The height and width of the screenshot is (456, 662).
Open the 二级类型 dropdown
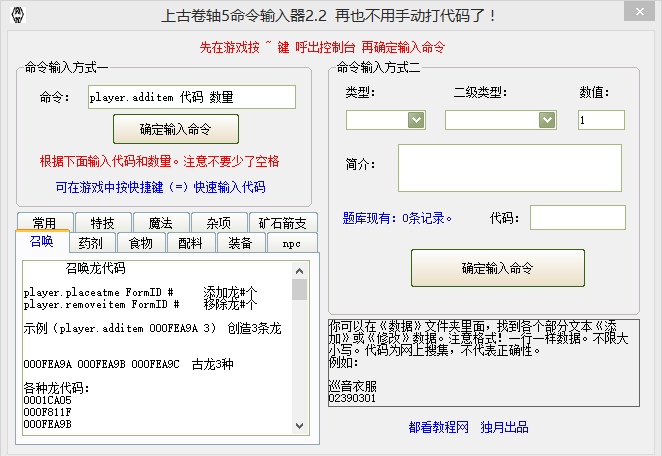coord(547,120)
